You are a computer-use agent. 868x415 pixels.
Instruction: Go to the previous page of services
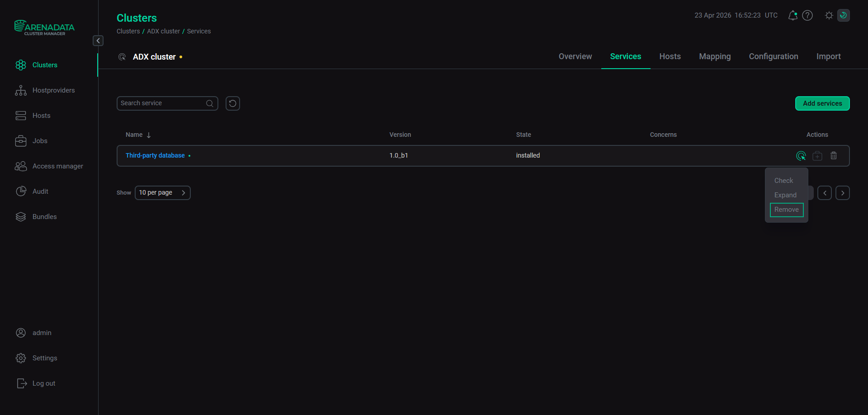click(x=825, y=193)
